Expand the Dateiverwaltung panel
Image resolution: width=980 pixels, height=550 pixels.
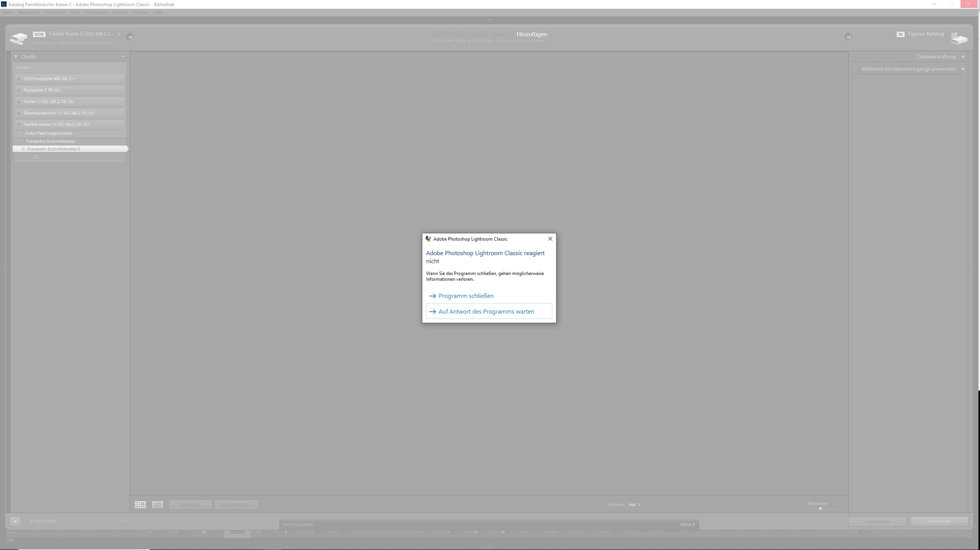click(962, 57)
